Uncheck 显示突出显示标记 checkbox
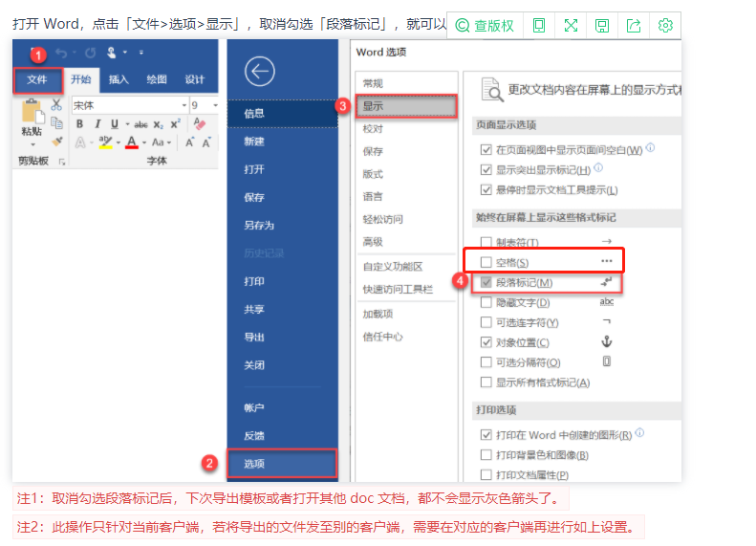Screen dimensions: 756x546 486,170
